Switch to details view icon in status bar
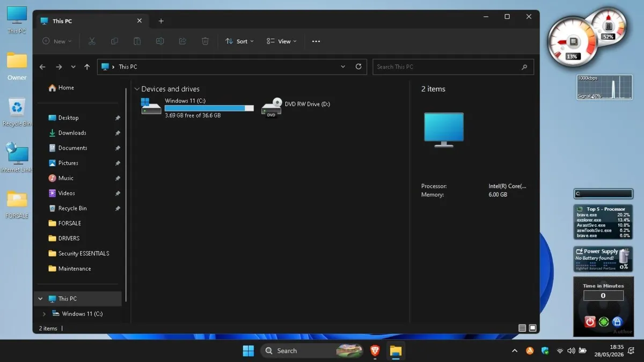 pyautogui.click(x=522, y=328)
